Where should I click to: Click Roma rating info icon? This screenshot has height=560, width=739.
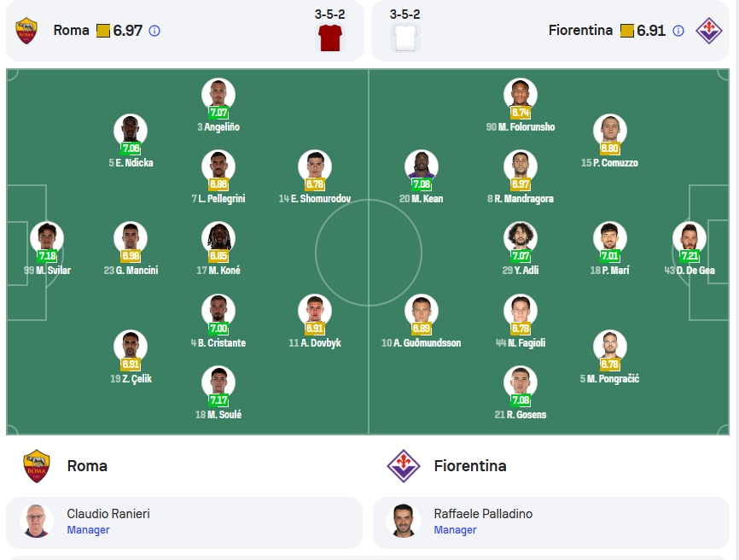pyautogui.click(x=154, y=31)
